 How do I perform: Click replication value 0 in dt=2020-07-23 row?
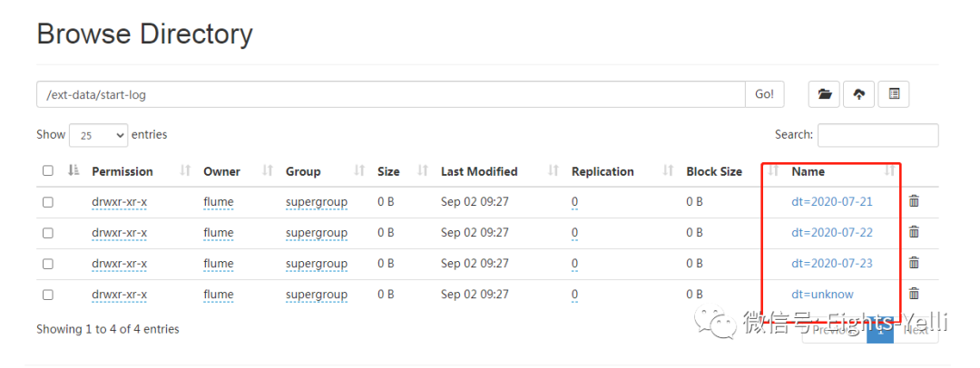tap(574, 264)
